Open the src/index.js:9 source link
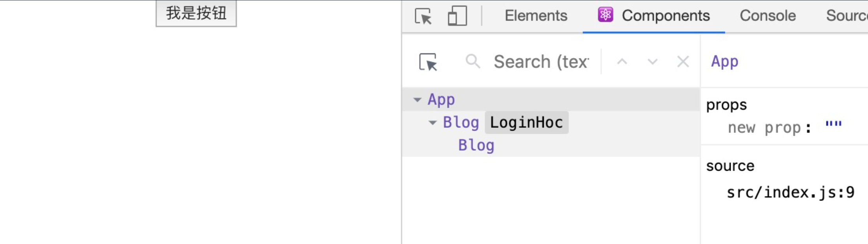The width and height of the screenshot is (868, 244). point(790,192)
